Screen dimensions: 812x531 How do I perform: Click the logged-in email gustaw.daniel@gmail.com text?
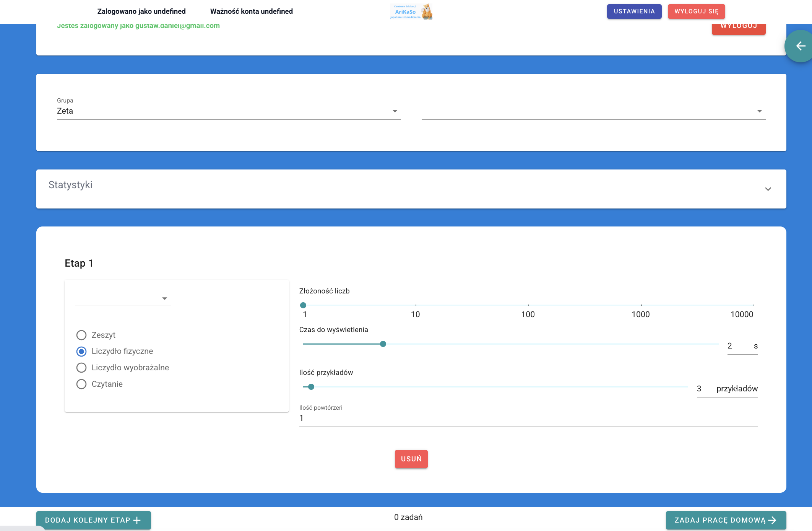coord(177,26)
